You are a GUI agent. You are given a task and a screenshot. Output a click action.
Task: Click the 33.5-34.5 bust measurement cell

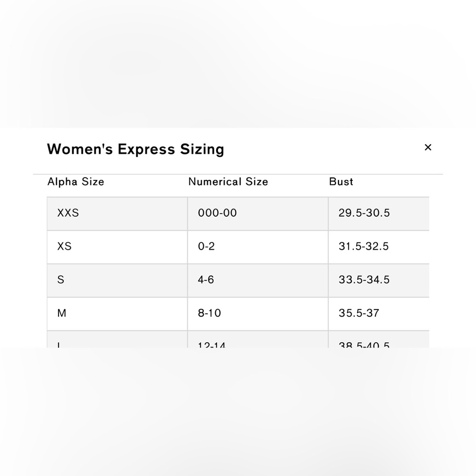pos(379,280)
